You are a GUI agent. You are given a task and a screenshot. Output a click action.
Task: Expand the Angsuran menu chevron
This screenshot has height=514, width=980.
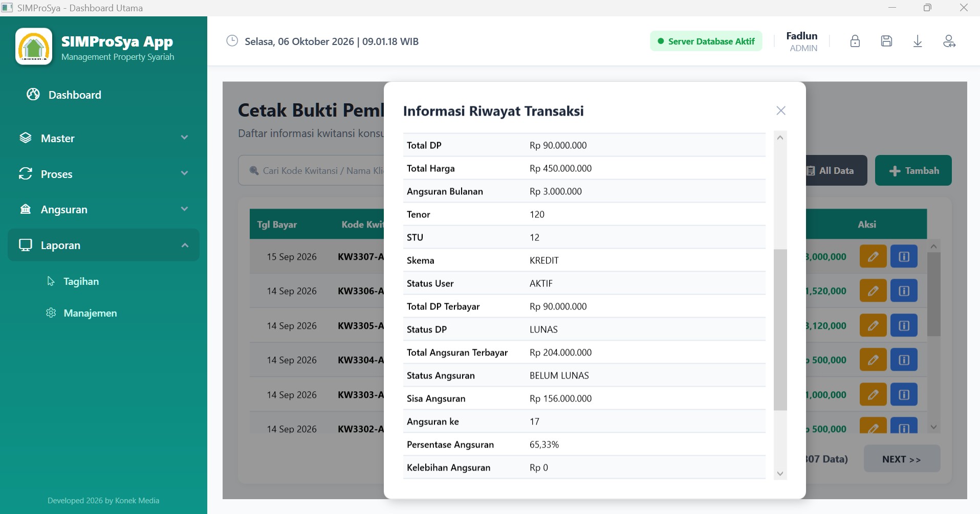(x=185, y=209)
